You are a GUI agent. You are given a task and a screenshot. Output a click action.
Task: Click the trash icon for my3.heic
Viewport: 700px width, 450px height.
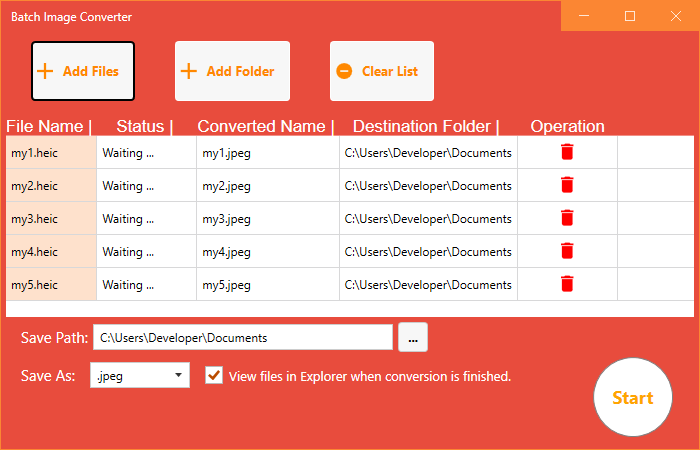567,218
